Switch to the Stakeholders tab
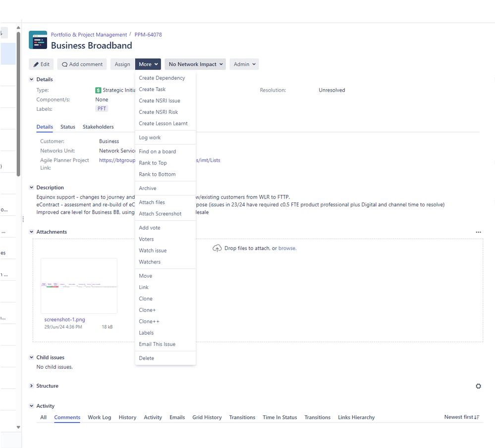The image size is (495, 448). [x=98, y=127]
